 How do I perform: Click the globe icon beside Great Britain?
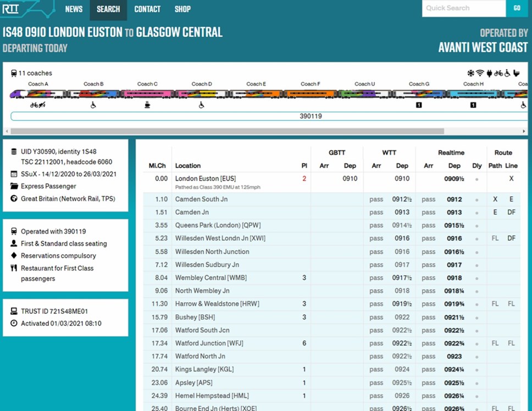[14, 198]
